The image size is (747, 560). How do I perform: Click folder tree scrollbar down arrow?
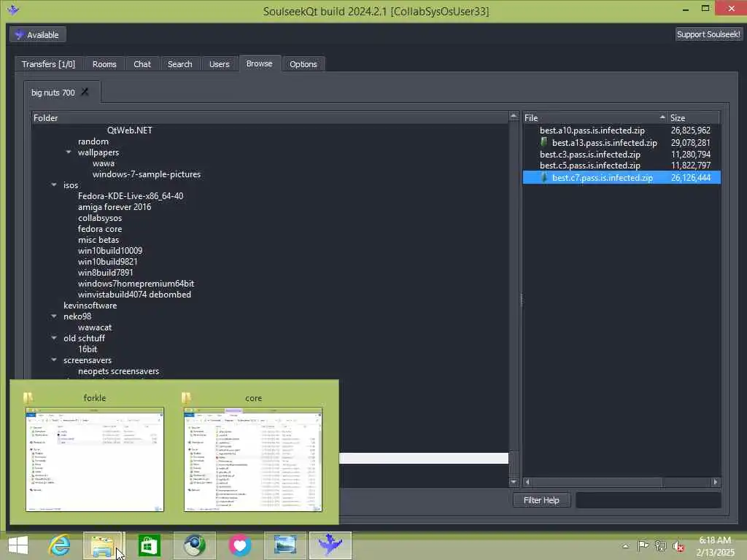pos(514,482)
